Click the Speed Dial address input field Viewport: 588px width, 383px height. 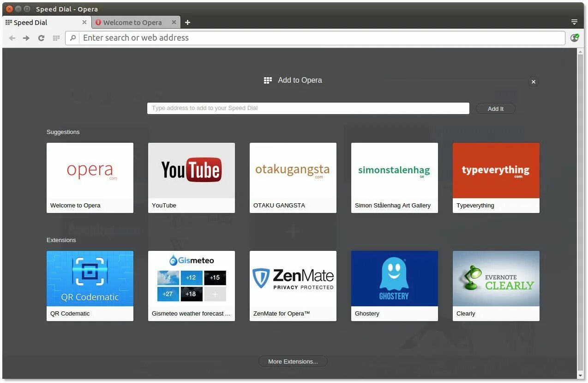tap(308, 108)
